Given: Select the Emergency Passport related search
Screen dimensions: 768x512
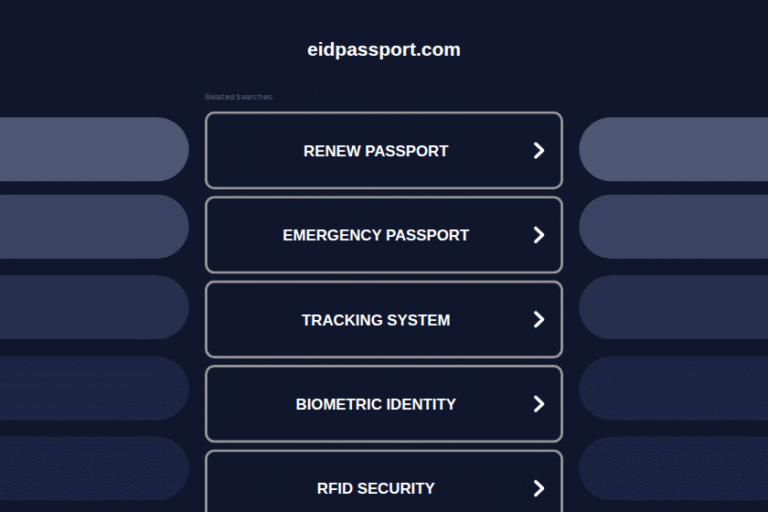Looking at the screenshot, I should tap(376, 235).
